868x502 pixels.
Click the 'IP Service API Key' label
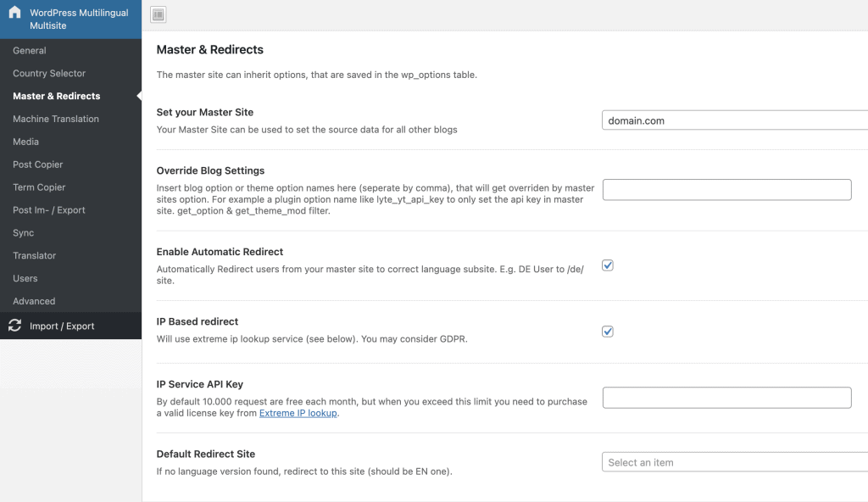point(199,384)
